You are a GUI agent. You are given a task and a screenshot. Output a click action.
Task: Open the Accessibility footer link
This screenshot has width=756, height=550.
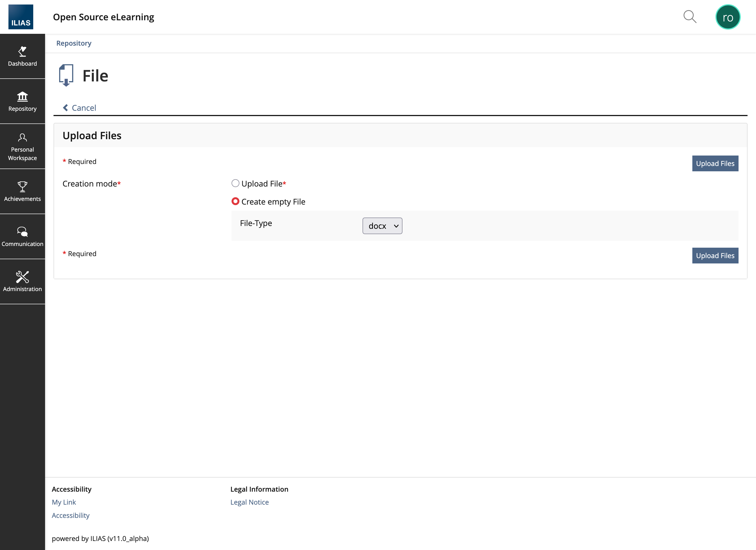(x=71, y=515)
